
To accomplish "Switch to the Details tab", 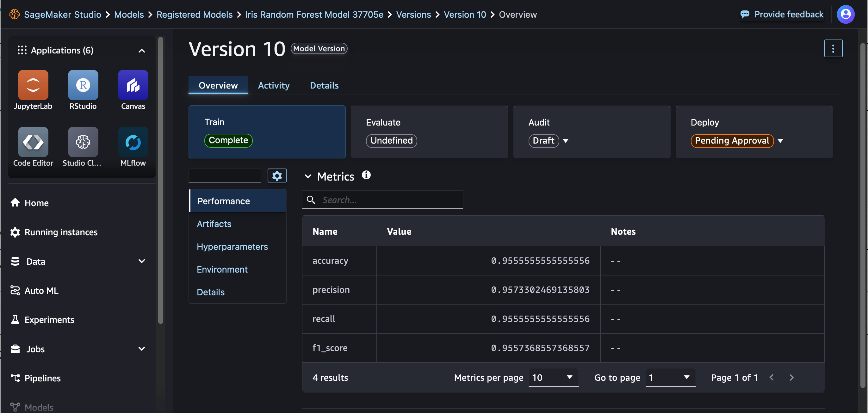I will pyautogui.click(x=324, y=85).
